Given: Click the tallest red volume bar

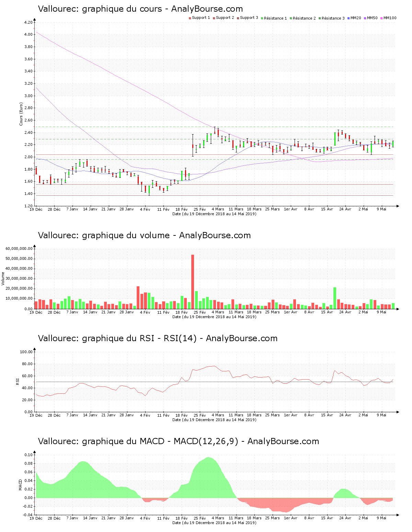Looking at the screenshot, I should 193,281.
